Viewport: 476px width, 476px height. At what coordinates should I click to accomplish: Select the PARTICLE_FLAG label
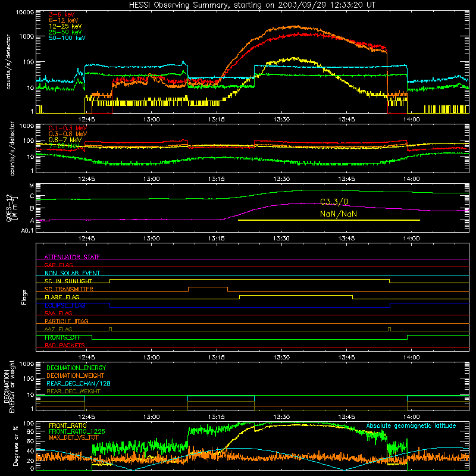(67, 321)
